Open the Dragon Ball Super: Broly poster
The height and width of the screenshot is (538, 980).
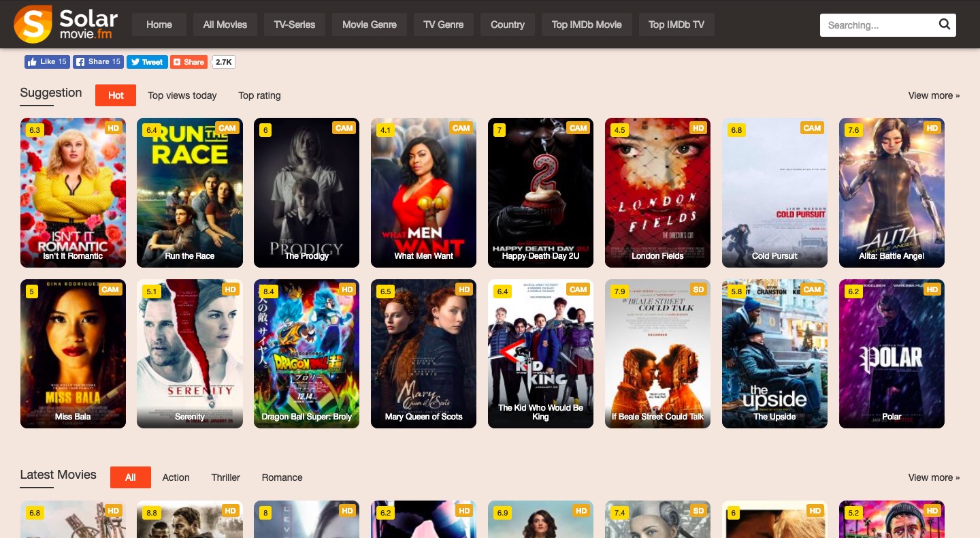pyautogui.click(x=306, y=353)
